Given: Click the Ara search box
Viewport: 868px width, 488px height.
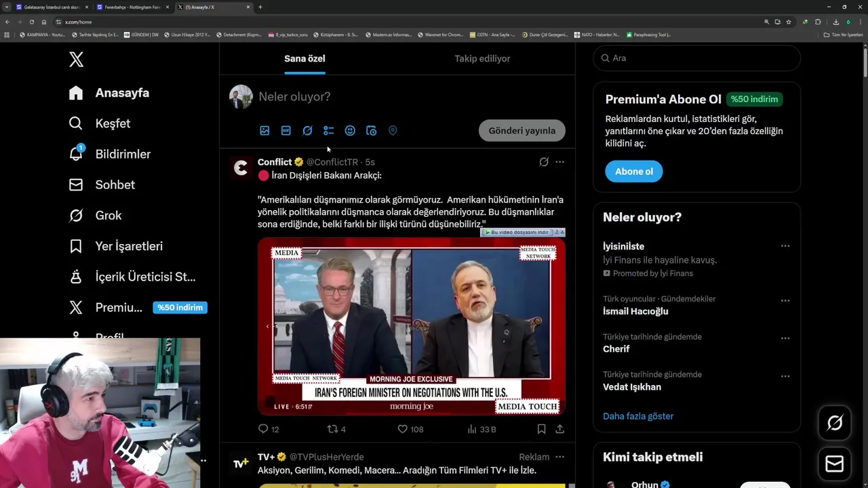Looking at the screenshot, I should click(696, 58).
